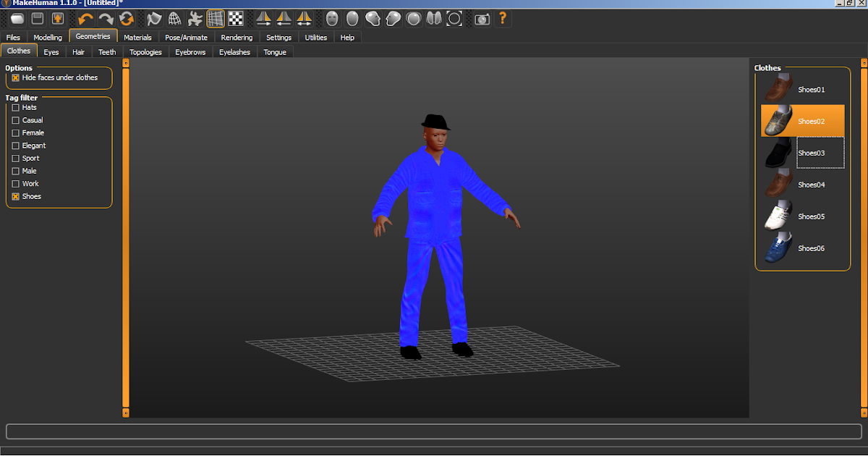Click the orange reset arrows icon

[x=126, y=18]
